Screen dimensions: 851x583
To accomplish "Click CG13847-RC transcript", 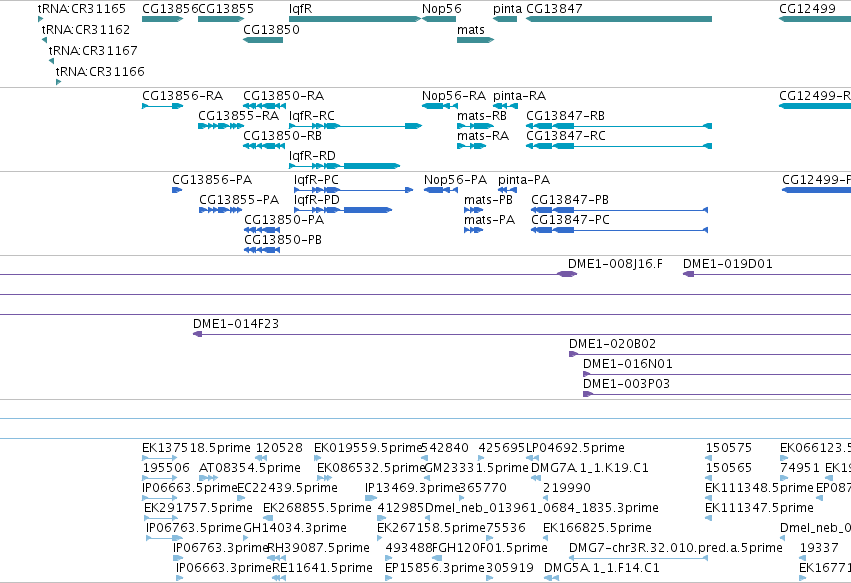I will click(x=619, y=146).
